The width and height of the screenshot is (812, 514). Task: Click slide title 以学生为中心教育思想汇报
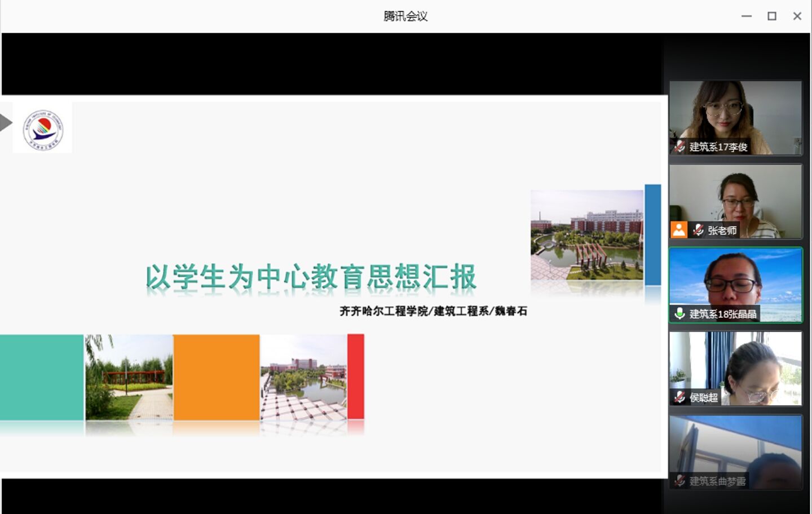point(311,277)
